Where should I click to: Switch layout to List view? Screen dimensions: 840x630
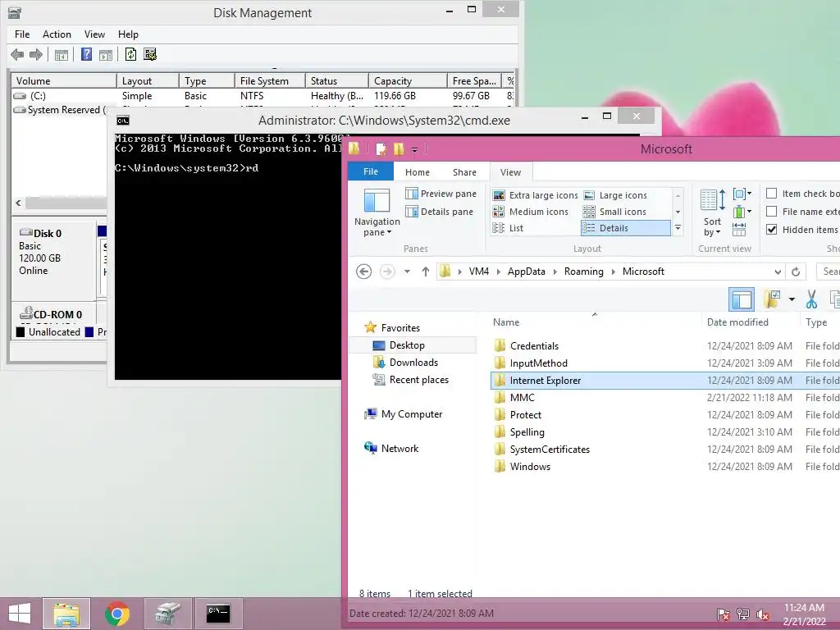508,228
